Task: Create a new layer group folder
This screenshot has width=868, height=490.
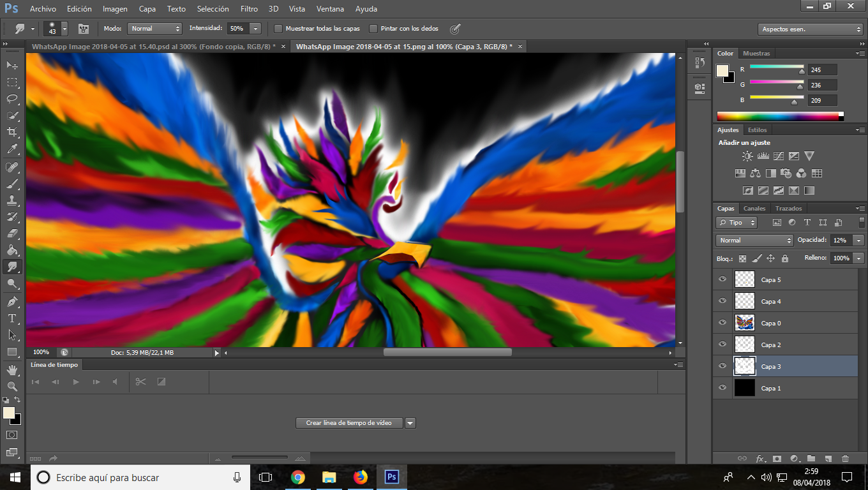Action: tap(811, 458)
